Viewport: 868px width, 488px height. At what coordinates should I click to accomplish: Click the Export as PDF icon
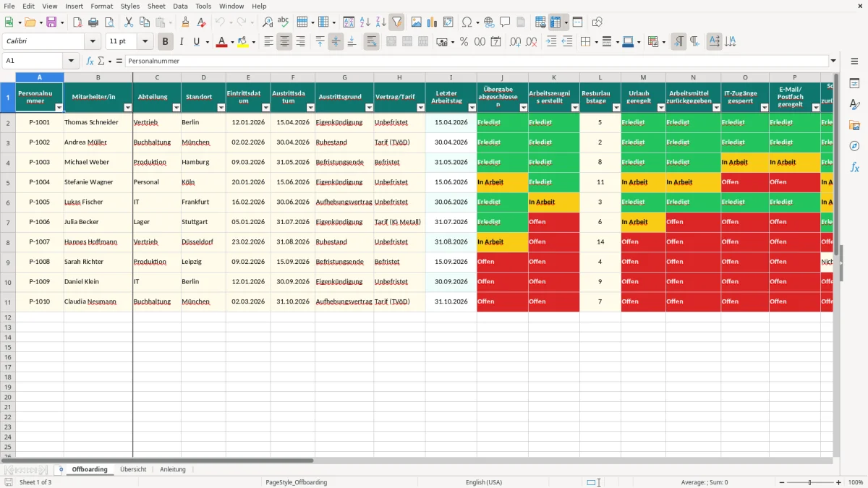pos(77,22)
